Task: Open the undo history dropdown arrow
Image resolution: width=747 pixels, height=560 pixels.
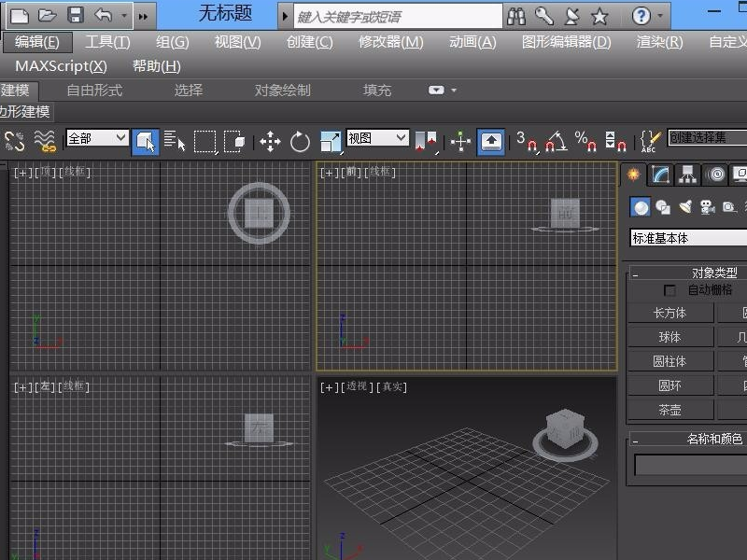Action: pyautogui.click(x=124, y=16)
